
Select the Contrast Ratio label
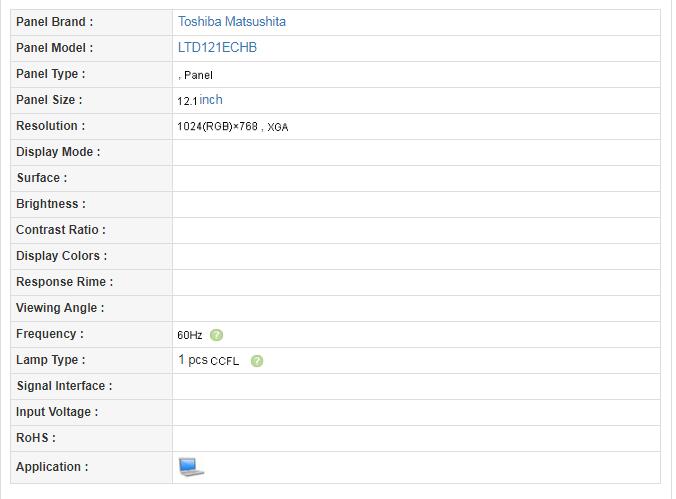click(61, 230)
